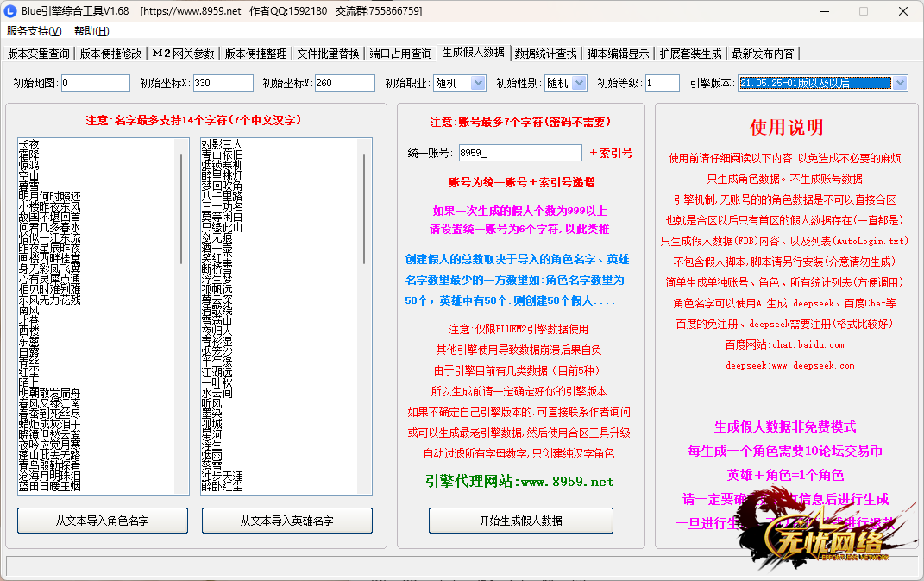Click the 初始地图 input field
This screenshot has width=924, height=581.
[x=95, y=83]
